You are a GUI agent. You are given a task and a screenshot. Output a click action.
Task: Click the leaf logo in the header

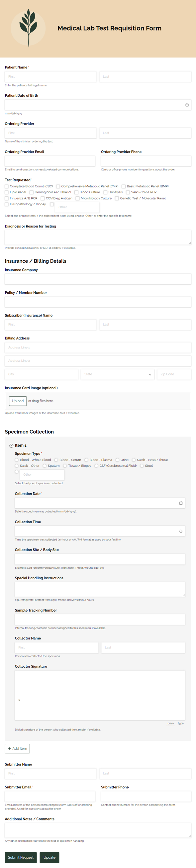click(x=28, y=28)
